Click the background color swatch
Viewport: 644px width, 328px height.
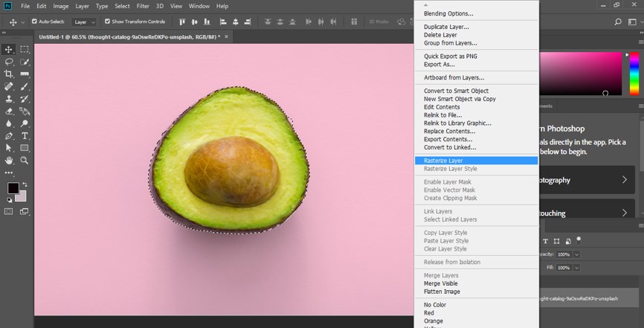coord(22,197)
